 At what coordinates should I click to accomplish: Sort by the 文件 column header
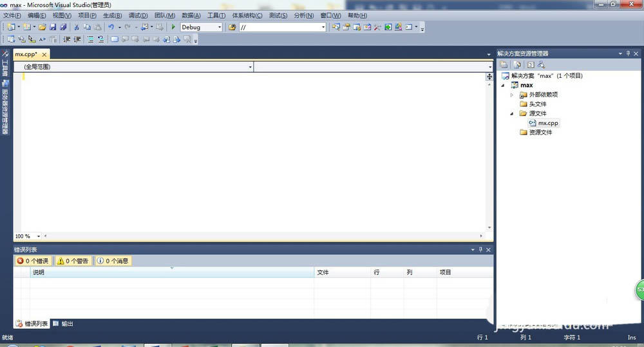coord(342,272)
